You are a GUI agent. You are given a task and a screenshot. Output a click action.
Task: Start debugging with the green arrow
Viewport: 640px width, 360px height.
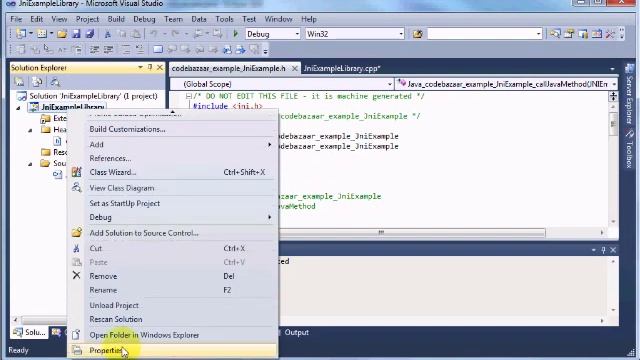tap(236, 34)
